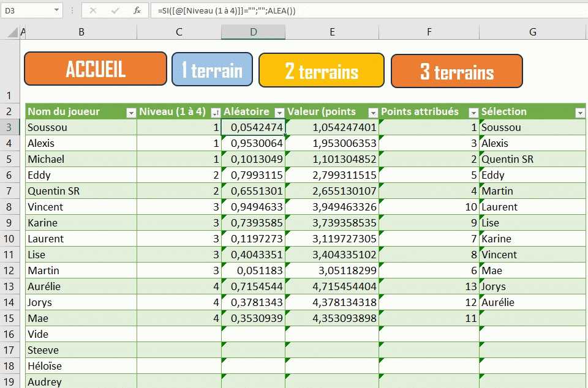The height and width of the screenshot is (388, 588).
Task: Expand the 'Points attribués' filter arrow
Action: pos(473,113)
